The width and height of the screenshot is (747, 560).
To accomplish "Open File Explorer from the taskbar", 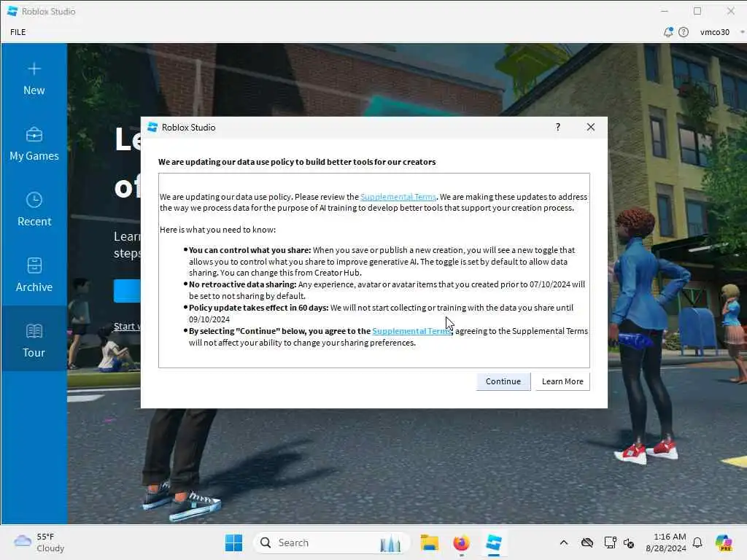I will point(429,542).
